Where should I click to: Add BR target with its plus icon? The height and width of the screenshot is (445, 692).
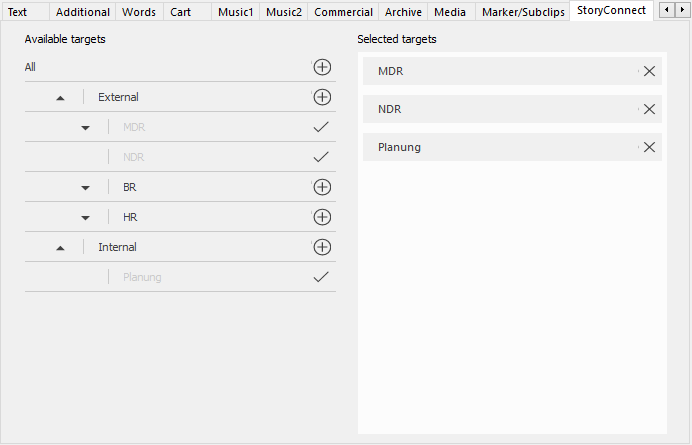(x=322, y=187)
